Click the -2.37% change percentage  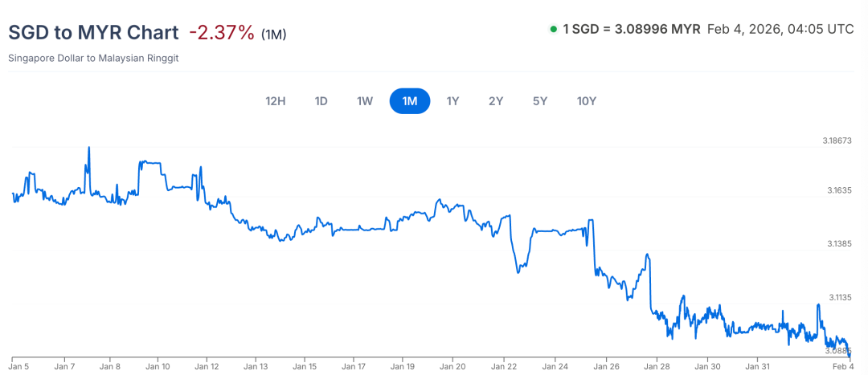click(222, 33)
